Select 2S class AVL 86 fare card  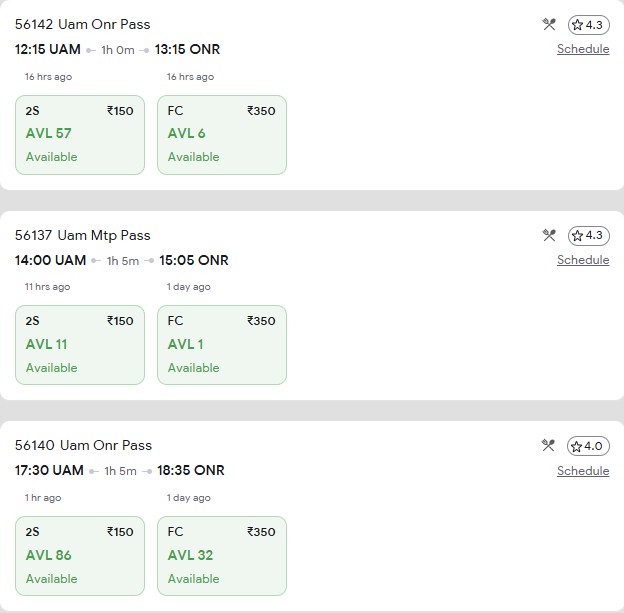click(x=80, y=556)
